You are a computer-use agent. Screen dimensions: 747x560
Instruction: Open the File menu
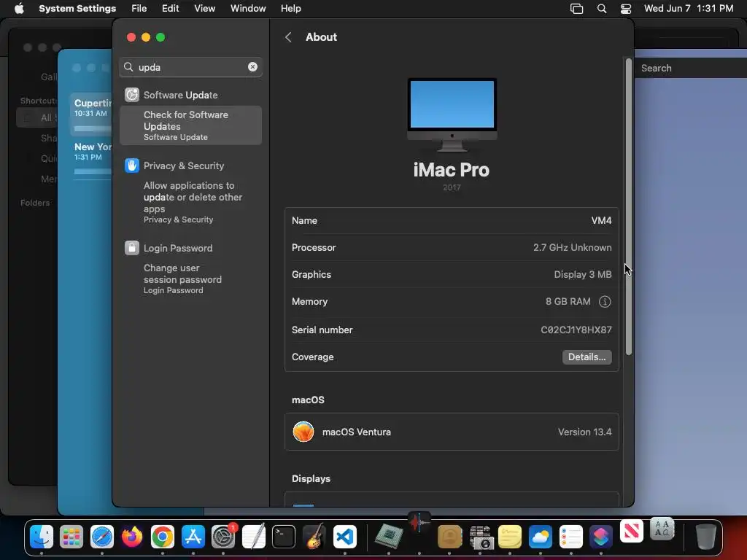pyautogui.click(x=139, y=9)
